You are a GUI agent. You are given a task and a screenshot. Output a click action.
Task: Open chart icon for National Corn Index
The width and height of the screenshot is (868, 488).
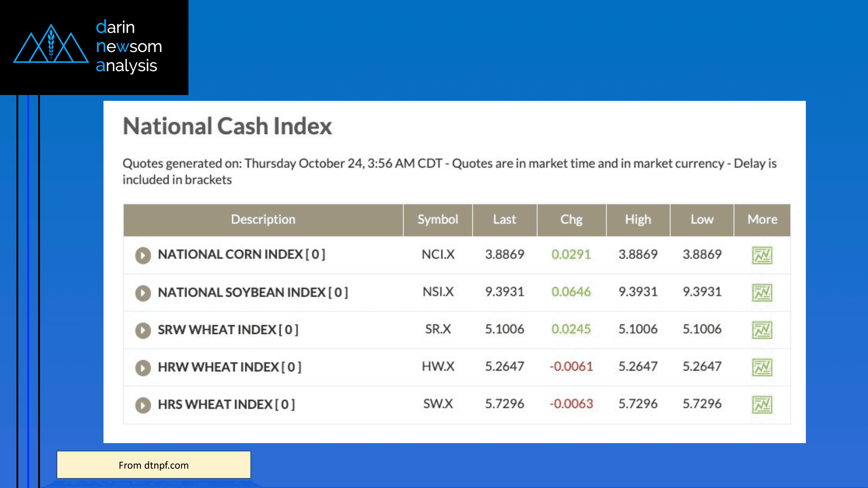762,255
